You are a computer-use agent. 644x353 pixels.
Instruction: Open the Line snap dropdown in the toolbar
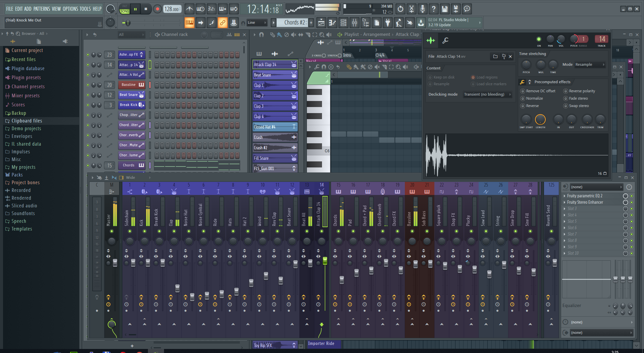(x=257, y=23)
